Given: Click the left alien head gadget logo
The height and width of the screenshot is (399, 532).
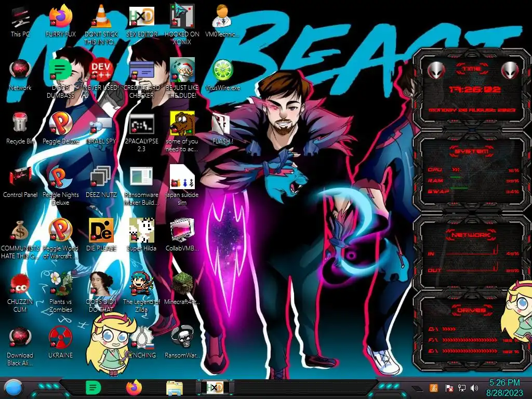Looking at the screenshot, I should 436,71.
